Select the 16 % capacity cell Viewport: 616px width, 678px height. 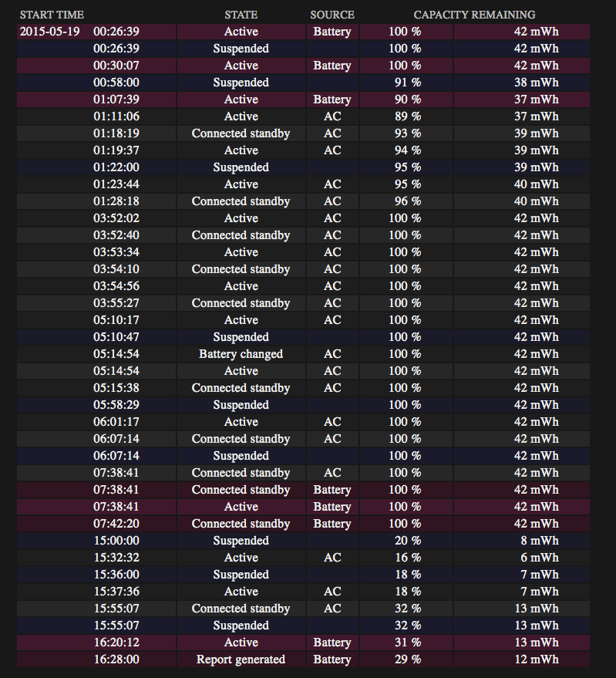407,558
